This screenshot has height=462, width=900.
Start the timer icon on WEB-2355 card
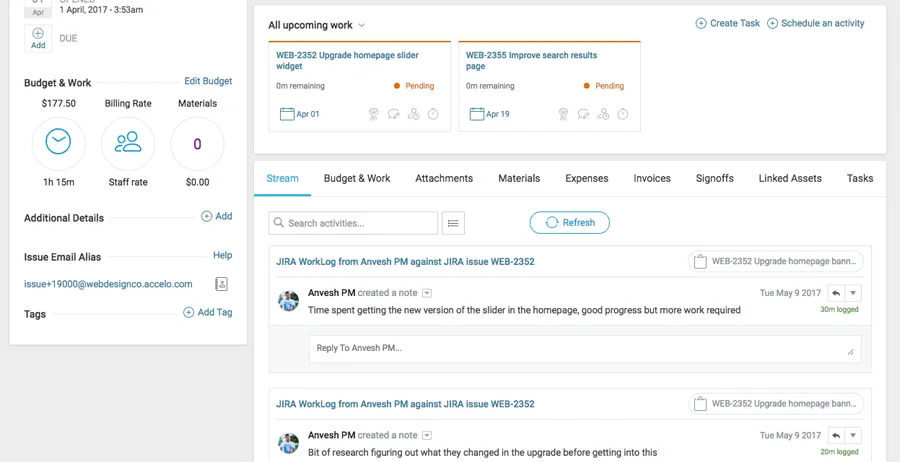pos(623,114)
